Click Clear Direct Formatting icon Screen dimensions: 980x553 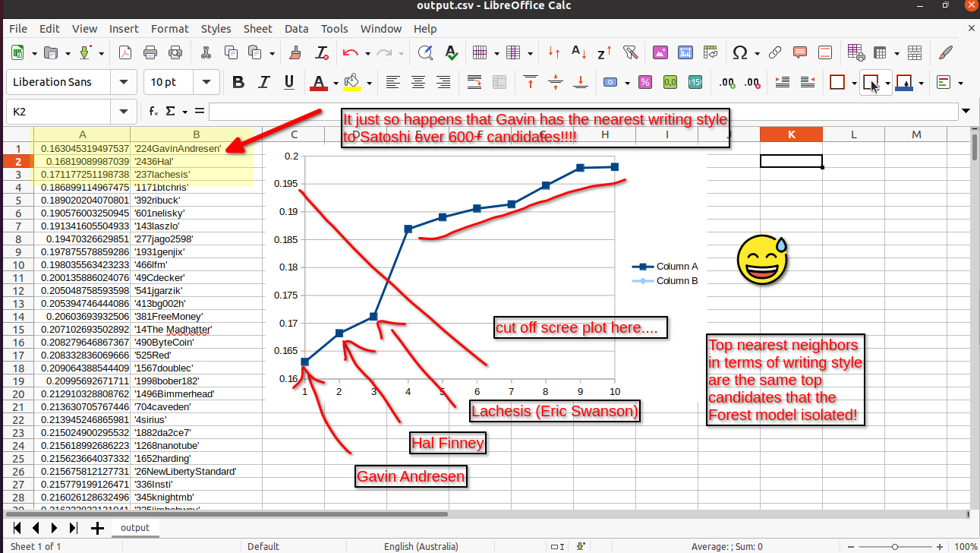click(x=321, y=52)
